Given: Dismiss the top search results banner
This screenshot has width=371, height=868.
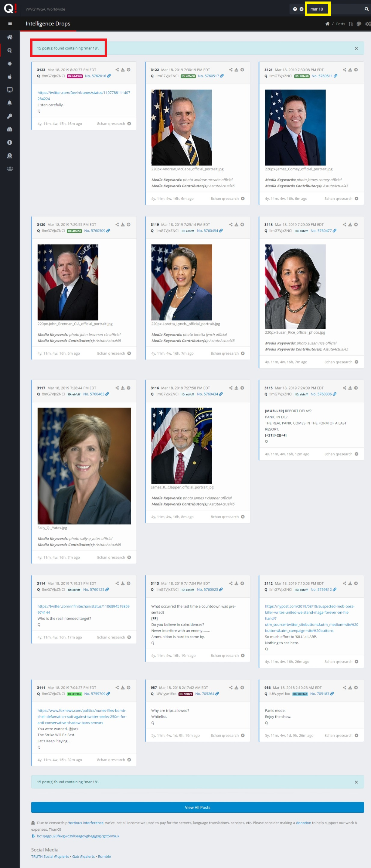Looking at the screenshot, I should click(x=356, y=48).
